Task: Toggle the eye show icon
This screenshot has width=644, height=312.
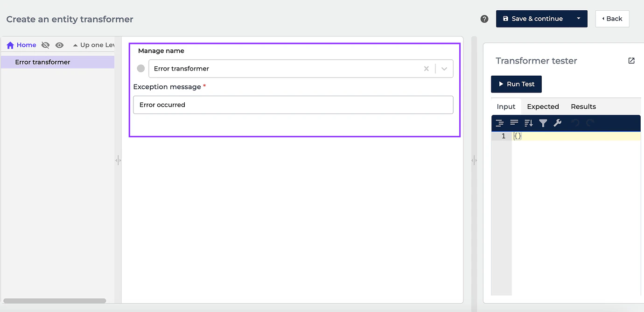Action: (59, 45)
